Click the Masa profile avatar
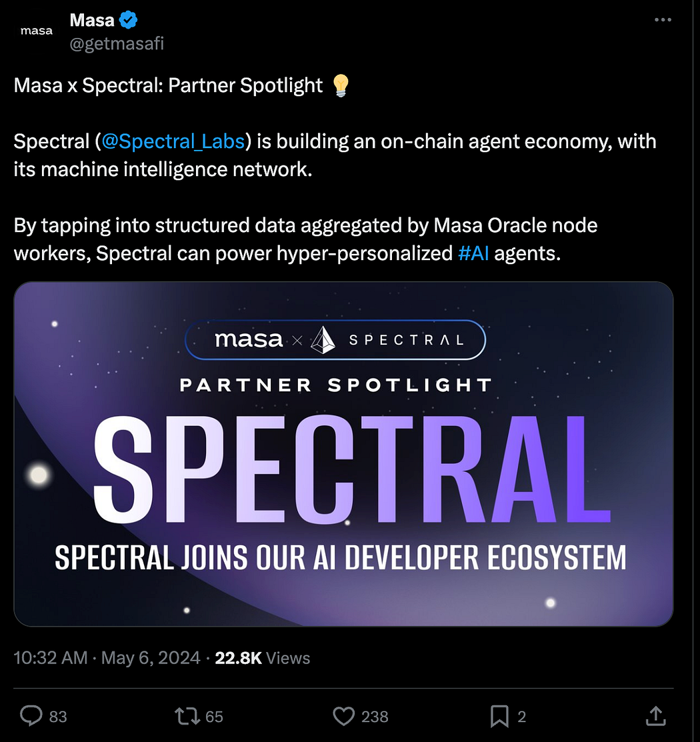 pyautogui.click(x=37, y=31)
